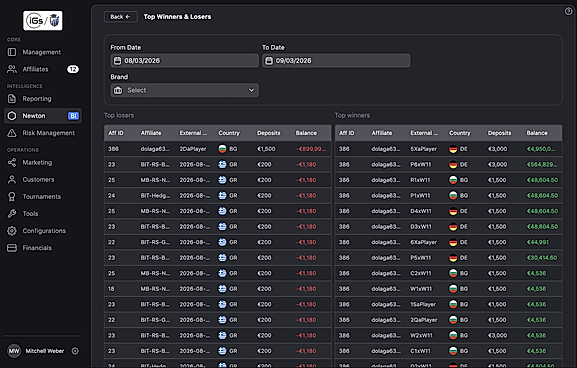Click 5XaPlayer in Top winners table

point(424,149)
